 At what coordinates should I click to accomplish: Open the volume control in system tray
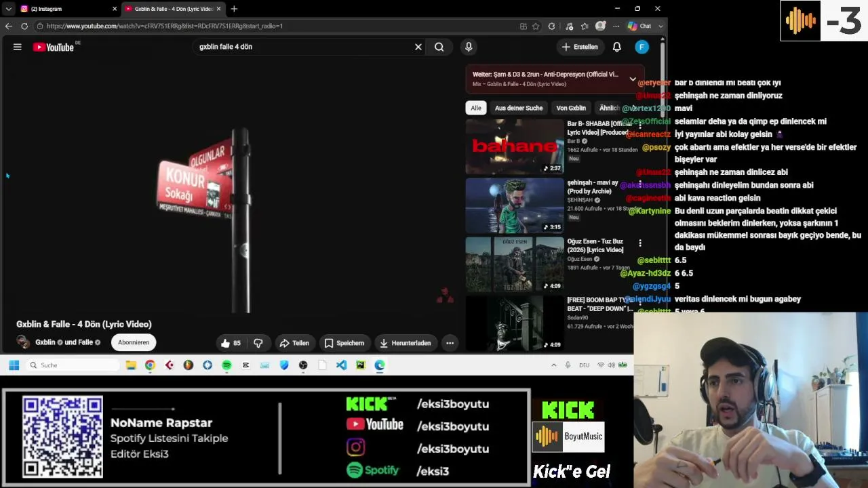(612, 365)
